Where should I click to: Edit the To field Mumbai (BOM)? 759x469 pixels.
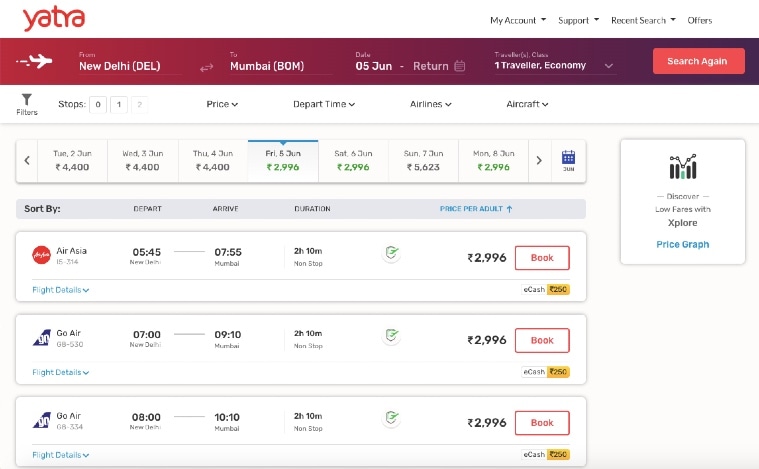click(x=281, y=62)
